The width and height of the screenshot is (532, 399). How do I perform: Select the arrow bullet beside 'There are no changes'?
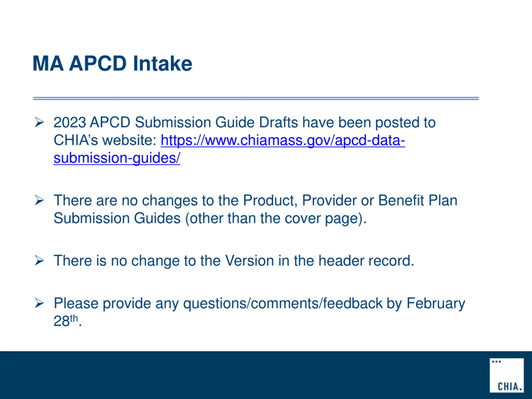[x=39, y=200]
